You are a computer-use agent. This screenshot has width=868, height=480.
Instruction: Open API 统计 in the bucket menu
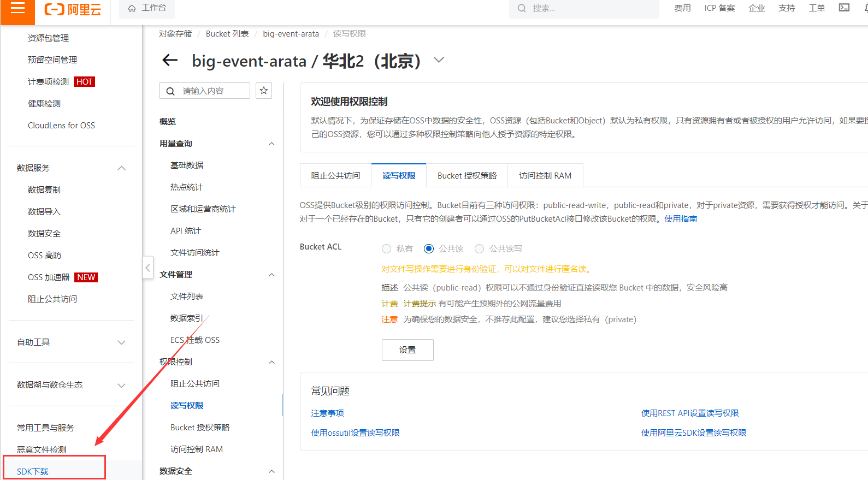tap(186, 231)
